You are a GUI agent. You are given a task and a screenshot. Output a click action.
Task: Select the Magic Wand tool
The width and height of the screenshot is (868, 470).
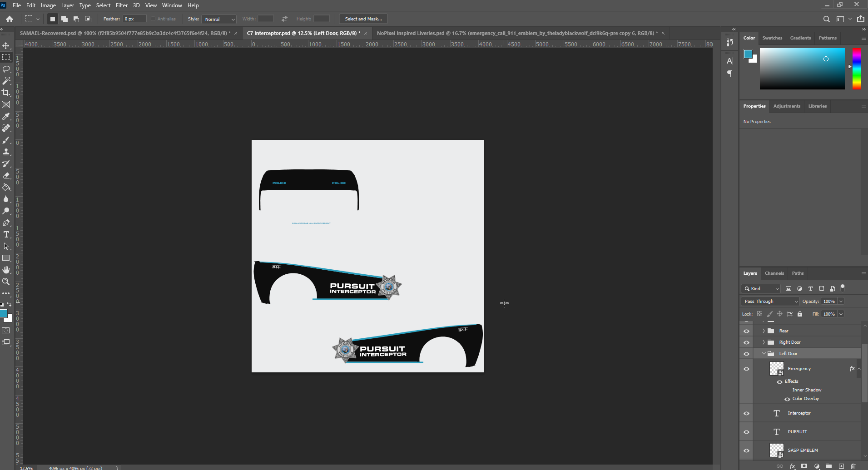6,81
